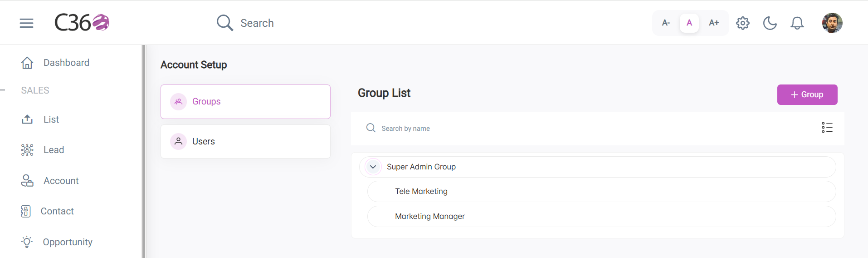Screen dimensions: 868x258
Task: Click the Contact icon in sidebar
Action: coord(26,211)
